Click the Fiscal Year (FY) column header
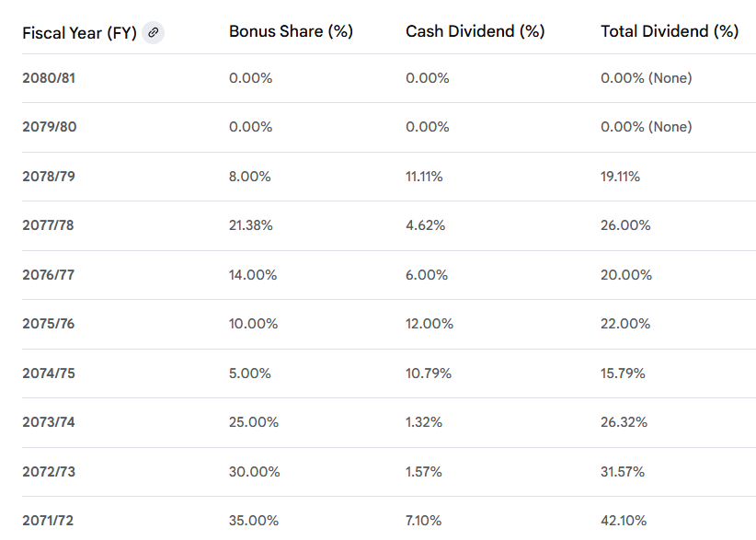This screenshot has height=540, width=756. (79, 32)
